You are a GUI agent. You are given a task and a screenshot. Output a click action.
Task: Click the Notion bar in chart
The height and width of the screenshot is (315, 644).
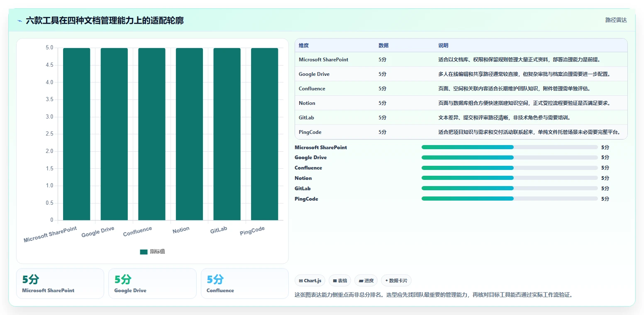point(189,134)
